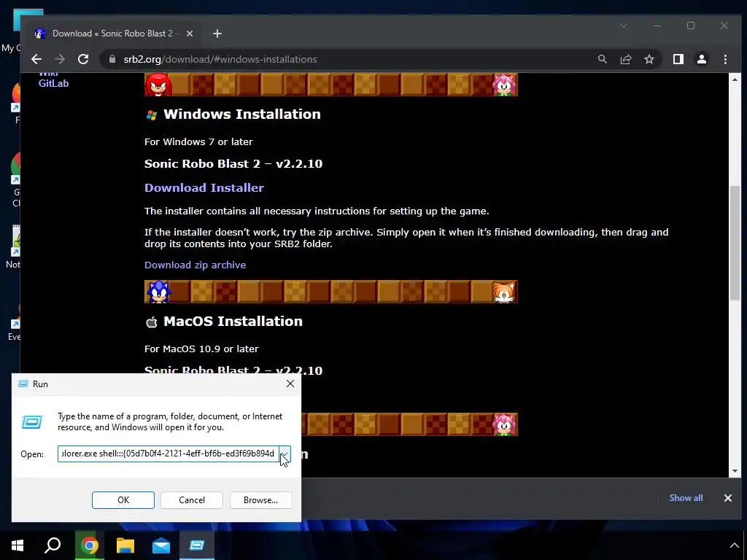Open the Windows Start menu
This screenshot has height=560, width=747.
pyautogui.click(x=18, y=545)
